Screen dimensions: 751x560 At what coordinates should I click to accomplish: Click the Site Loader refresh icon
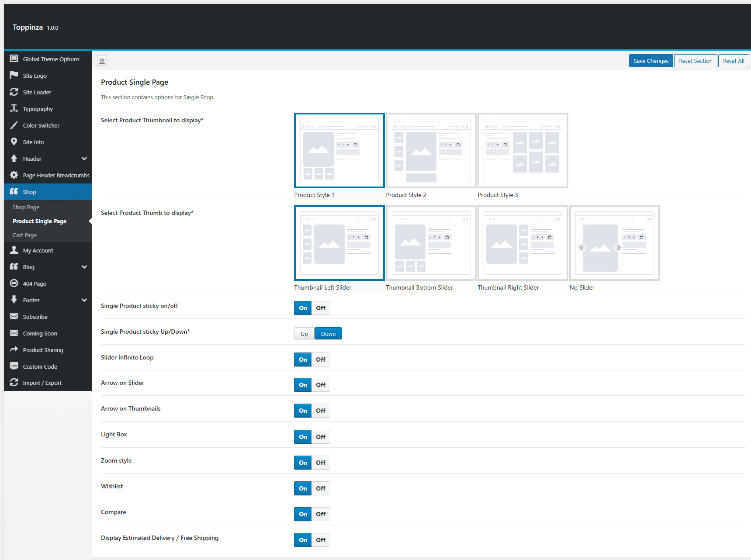(x=14, y=92)
